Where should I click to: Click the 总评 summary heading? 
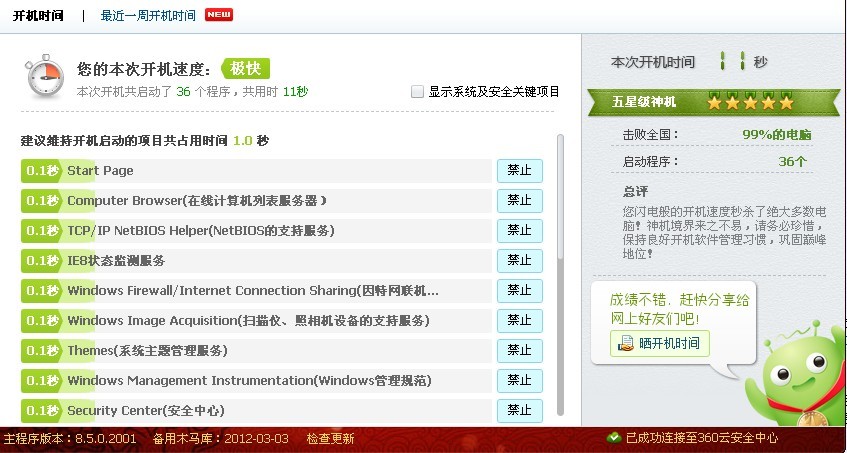pos(635,192)
